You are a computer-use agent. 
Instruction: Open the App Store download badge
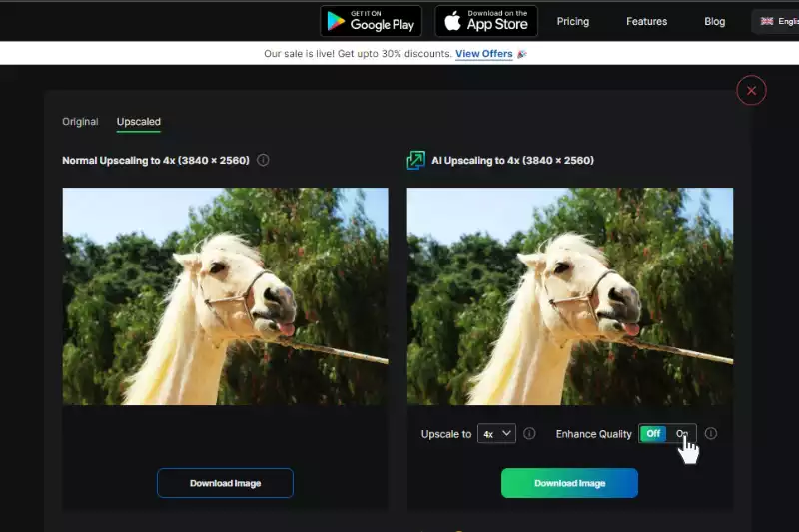[486, 21]
